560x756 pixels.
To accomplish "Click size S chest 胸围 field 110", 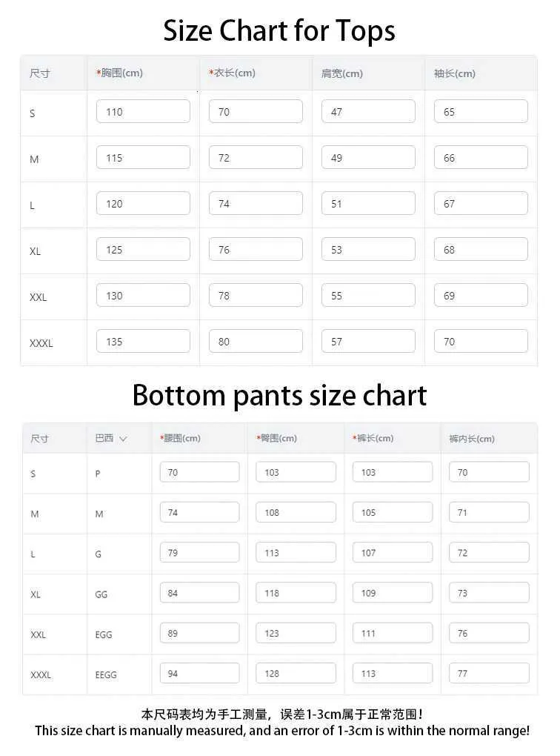I will (x=143, y=112).
